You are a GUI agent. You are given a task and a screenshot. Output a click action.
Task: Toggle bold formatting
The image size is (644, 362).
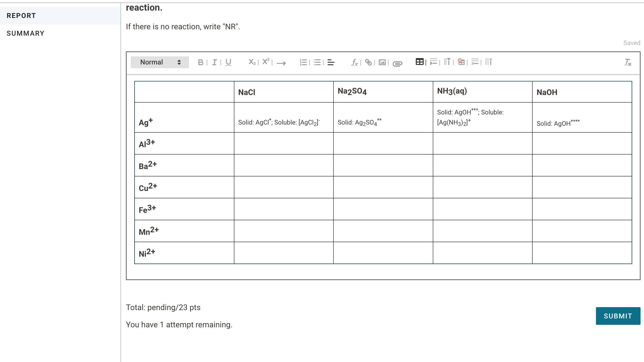coord(200,62)
